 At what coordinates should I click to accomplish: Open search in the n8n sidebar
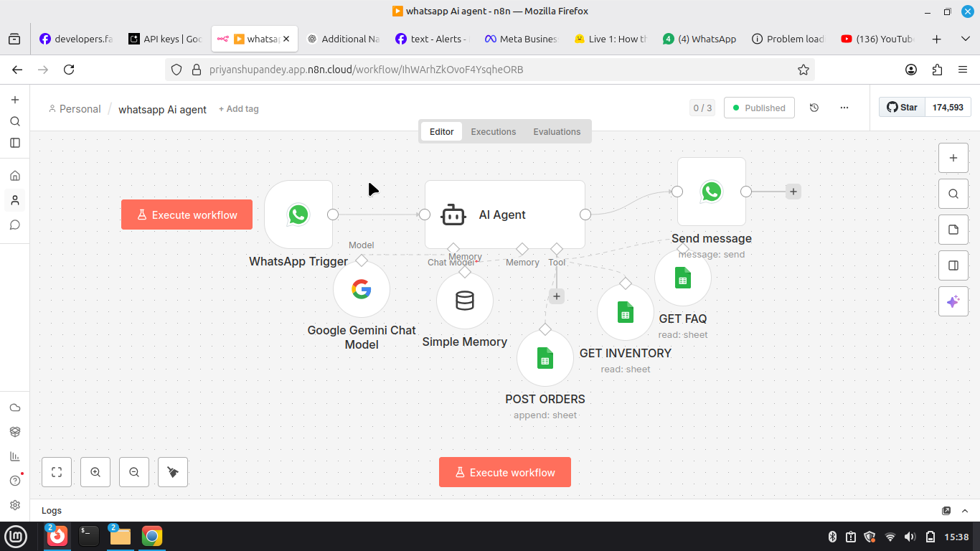click(x=15, y=121)
